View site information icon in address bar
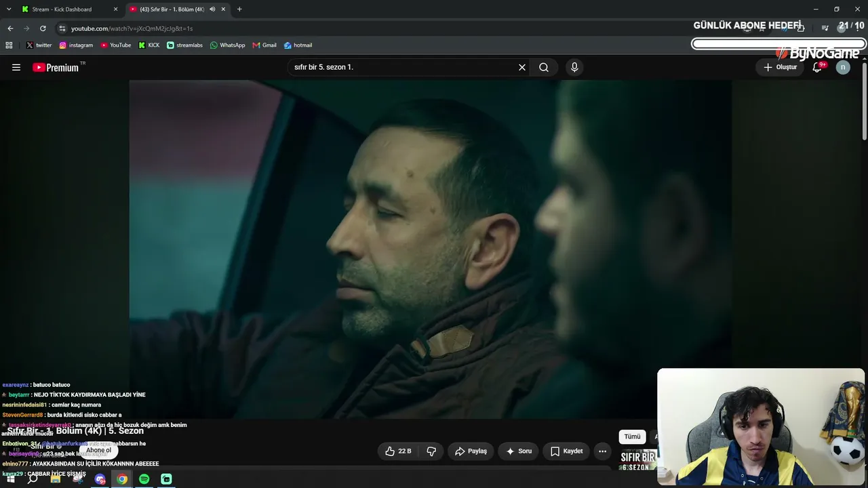Screen dimensions: 868x488 (62, 28)
